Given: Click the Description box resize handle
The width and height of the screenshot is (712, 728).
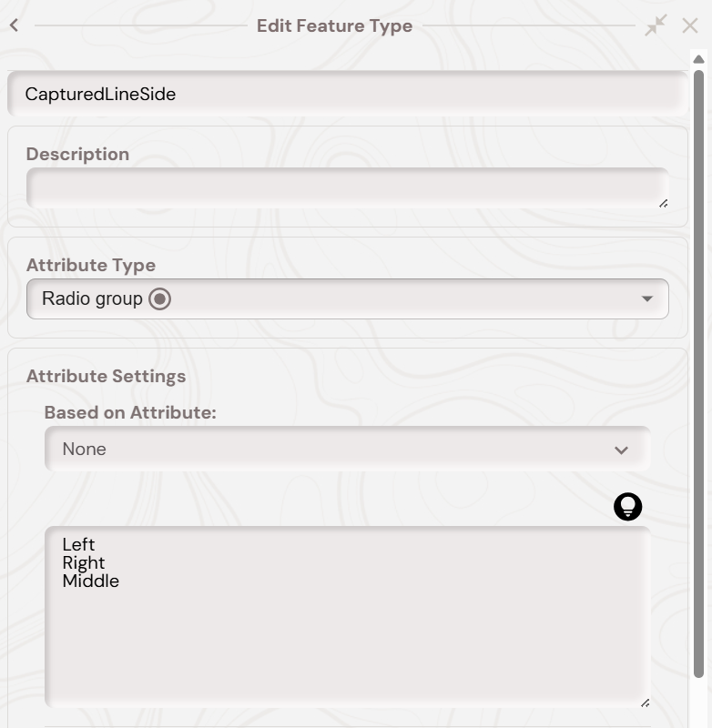Looking at the screenshot, I should click(663, 203).
